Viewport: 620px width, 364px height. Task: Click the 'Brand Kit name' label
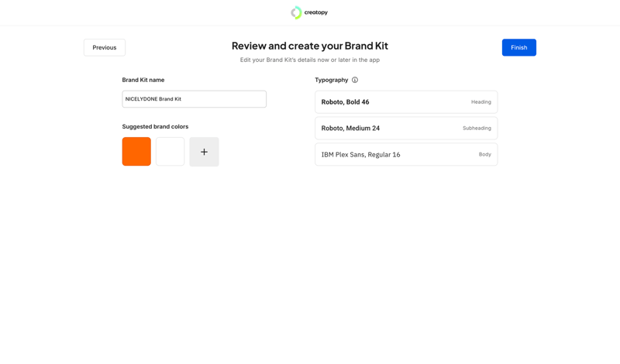point(143,80)
